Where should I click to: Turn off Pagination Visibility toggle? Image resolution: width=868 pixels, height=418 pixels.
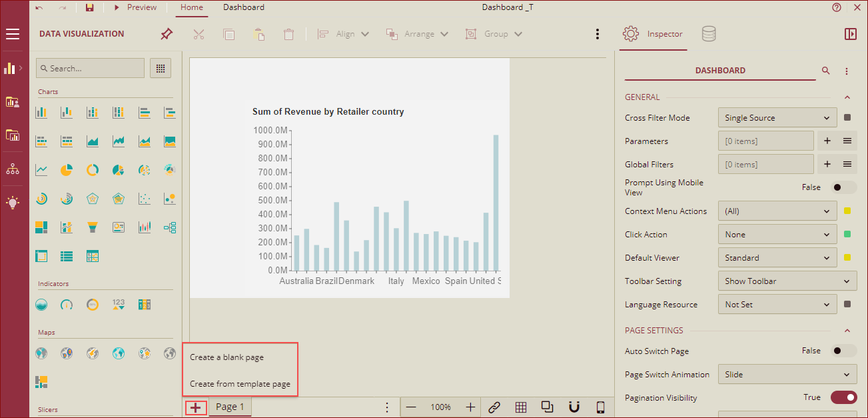tap(843, 397)
